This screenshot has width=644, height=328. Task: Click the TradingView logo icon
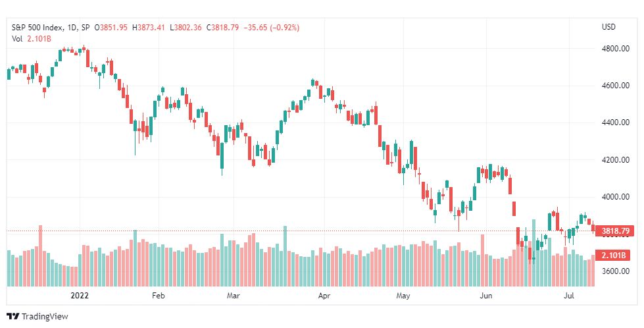[13, 317]
